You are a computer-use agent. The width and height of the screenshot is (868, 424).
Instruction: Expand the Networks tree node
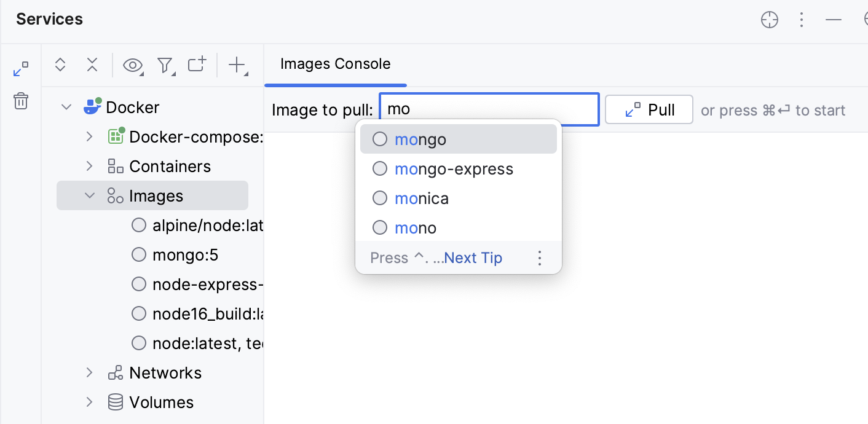coord(90,372)
